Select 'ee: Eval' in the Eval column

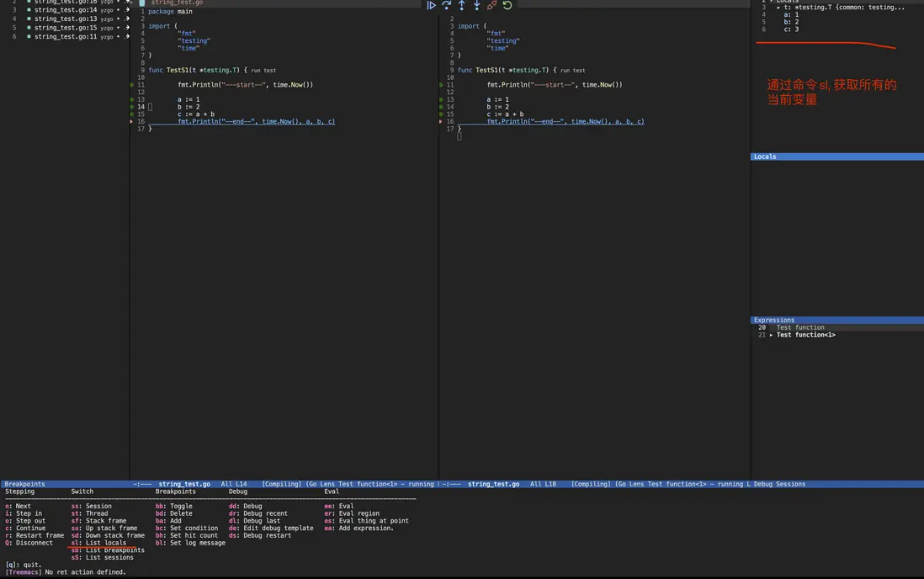tap(339, 507)
